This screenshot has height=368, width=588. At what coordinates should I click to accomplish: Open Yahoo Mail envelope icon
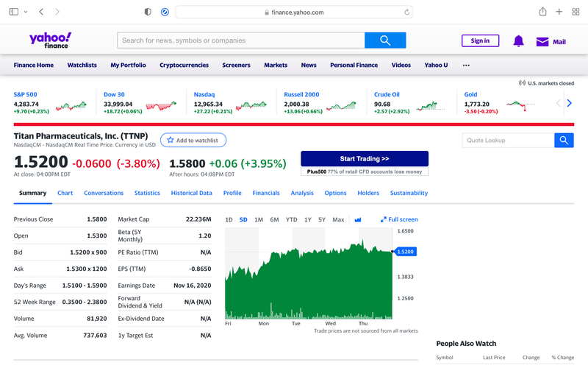click(x=542, y=42)
